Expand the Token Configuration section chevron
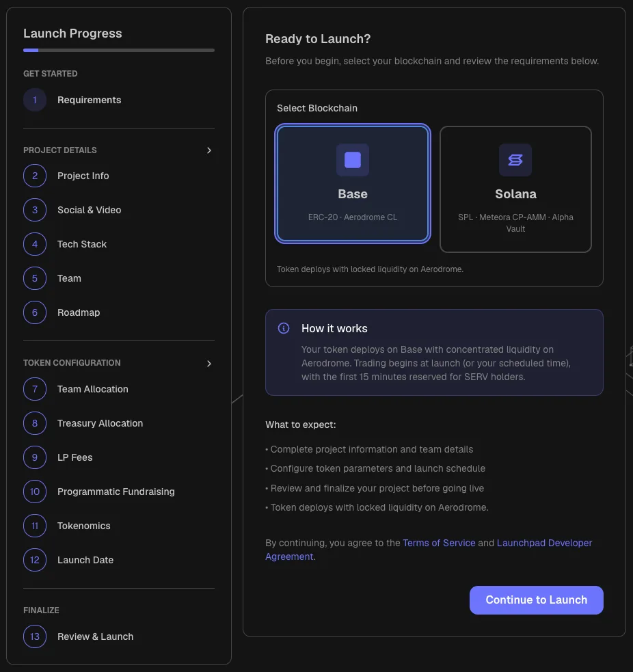The width and height of the screenshot is (633, 672). pyautogui.click(x=208, y=364)
